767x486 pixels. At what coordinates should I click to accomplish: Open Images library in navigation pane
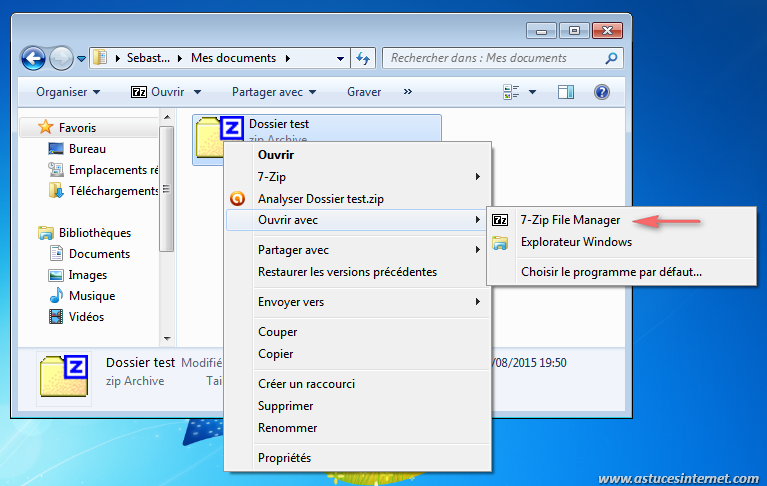pyautogui.click(x=88, y=275)
